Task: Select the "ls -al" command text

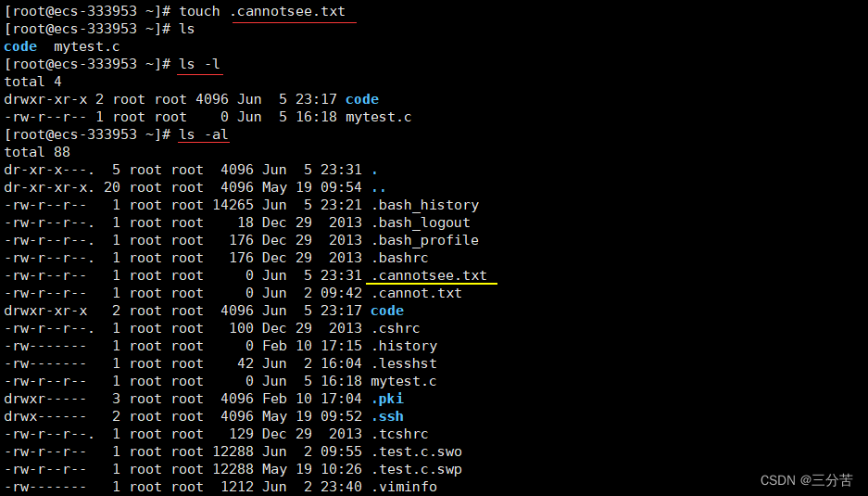Action: pos(203,134)
